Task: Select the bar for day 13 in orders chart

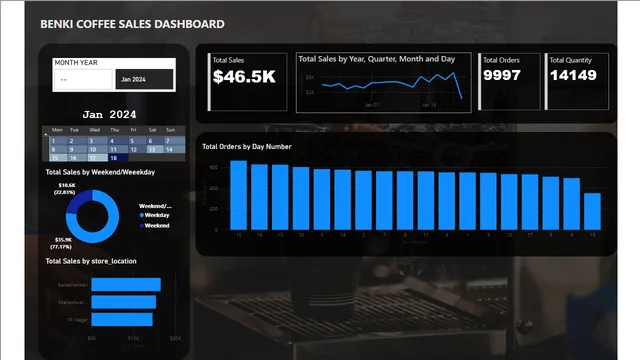Action: click(280, 197)
